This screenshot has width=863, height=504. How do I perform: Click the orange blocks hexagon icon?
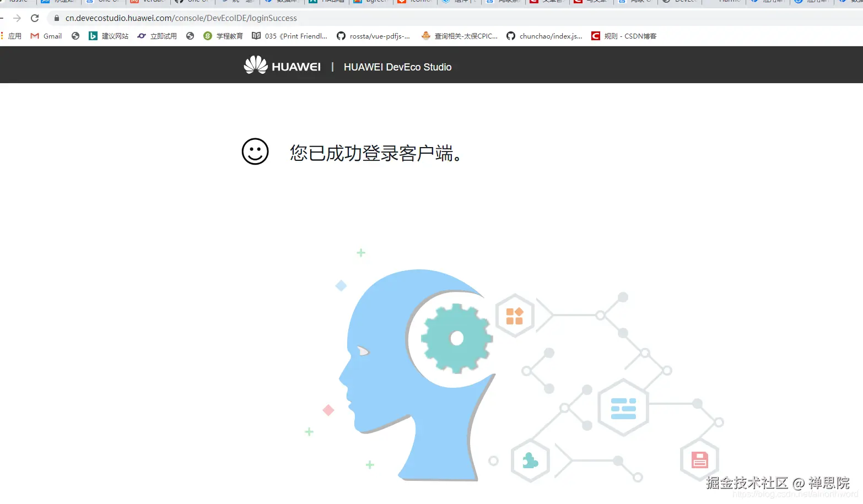click(514, 315)
